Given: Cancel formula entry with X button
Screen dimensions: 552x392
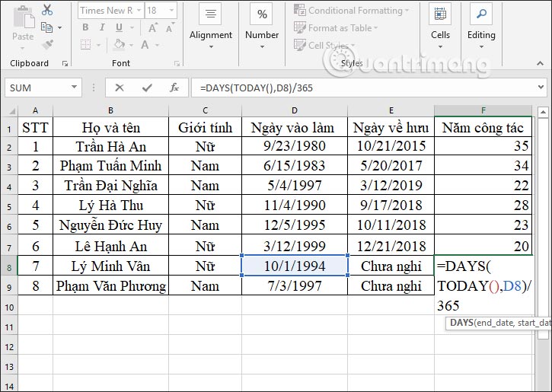Looking at the screenshot, I should coord(120,88).
